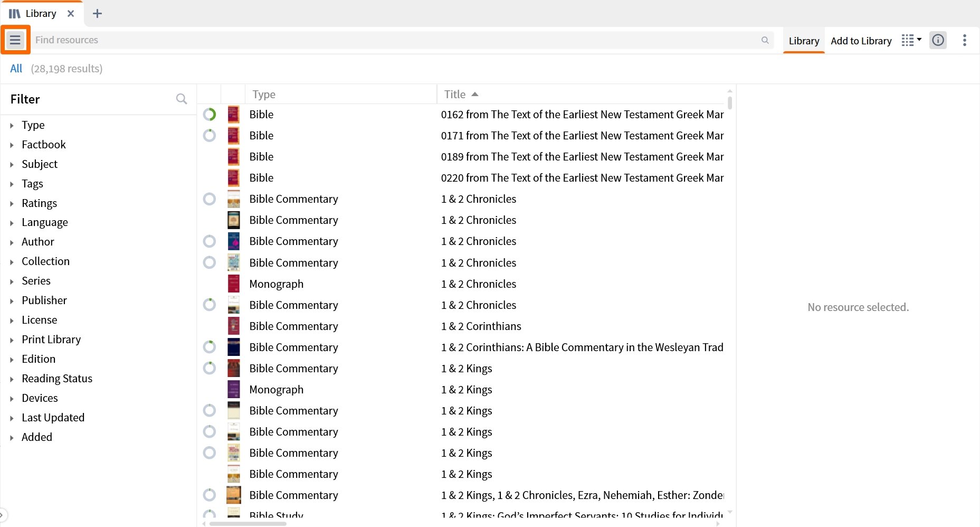Screen dimensions: 980x527
Task: Switch to the Add to Library tab
Action: [861, 41]
